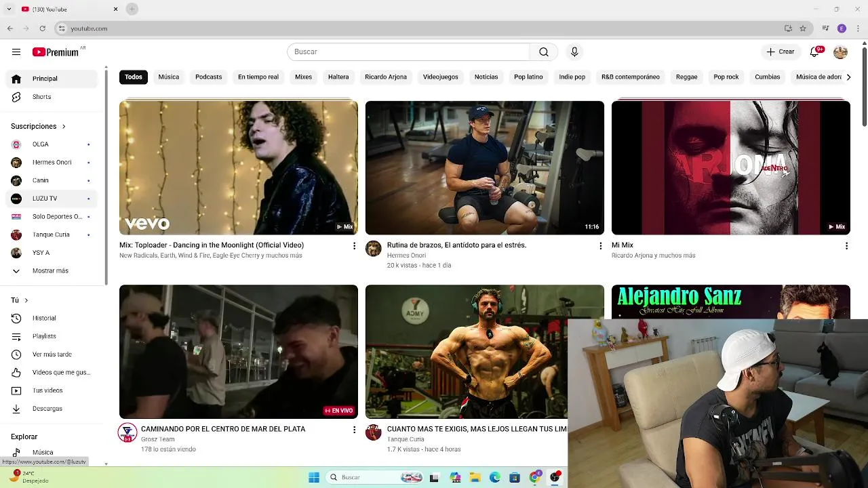The width and height of the screenshot is (868, 488).
Task: Open Microsoft Edge from taskbar
Action: point(495,477)
